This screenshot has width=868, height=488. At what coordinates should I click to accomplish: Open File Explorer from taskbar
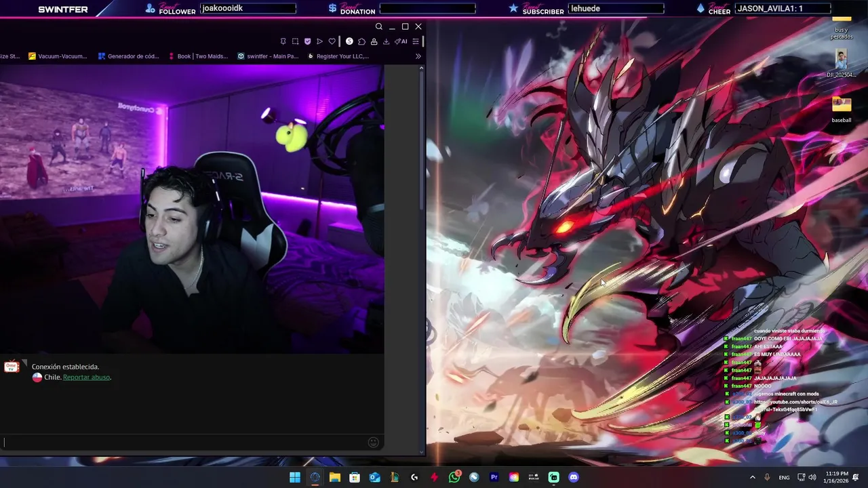pos(334,477)
